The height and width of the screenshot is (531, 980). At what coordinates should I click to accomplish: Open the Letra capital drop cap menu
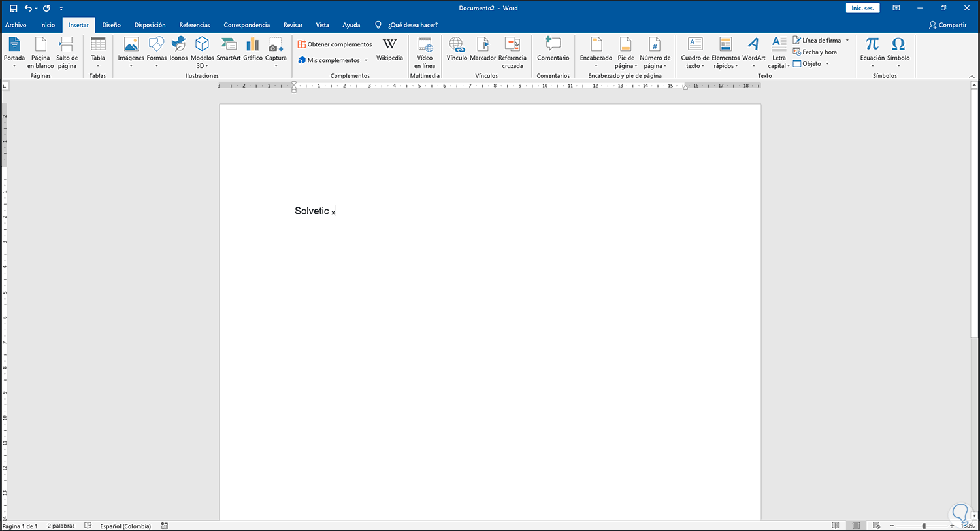click(x=779, y=53)
